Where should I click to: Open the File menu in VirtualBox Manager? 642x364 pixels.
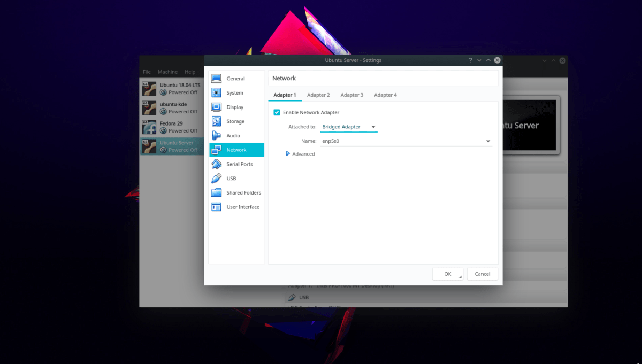pyautogui.click(x=147, y=72)
